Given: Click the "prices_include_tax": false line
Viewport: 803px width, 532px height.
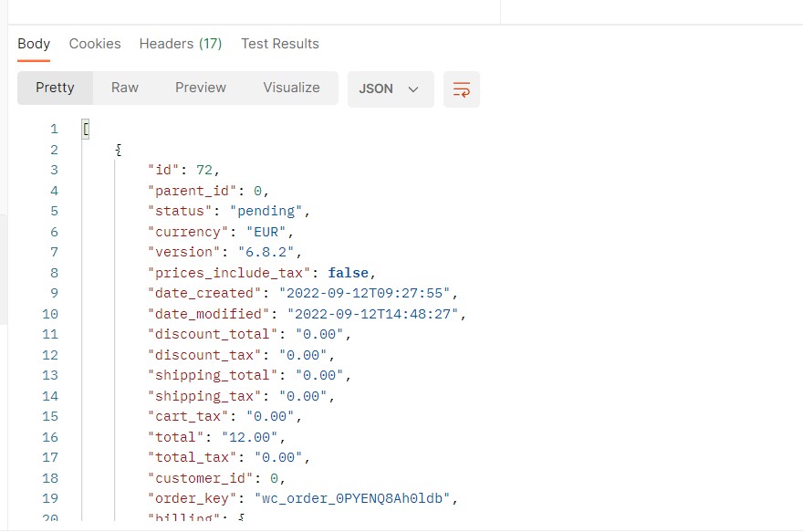Looking at the screenshot, I should [262, 273].
